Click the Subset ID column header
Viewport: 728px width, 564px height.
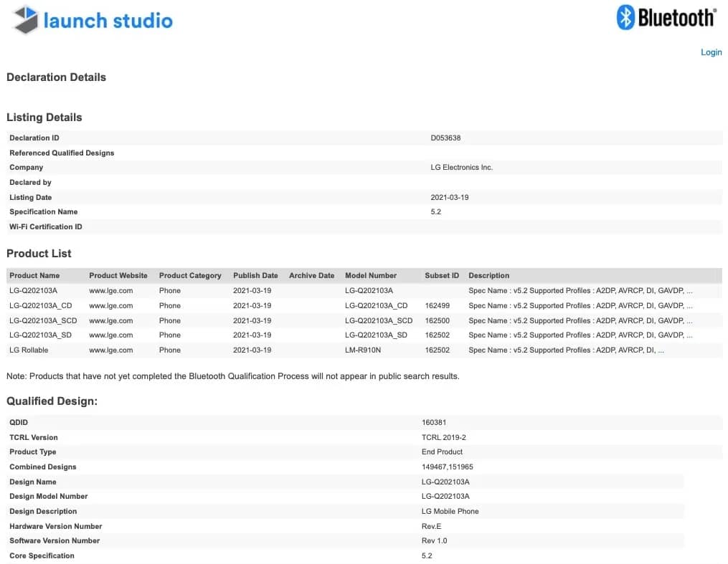coord(442,276)
